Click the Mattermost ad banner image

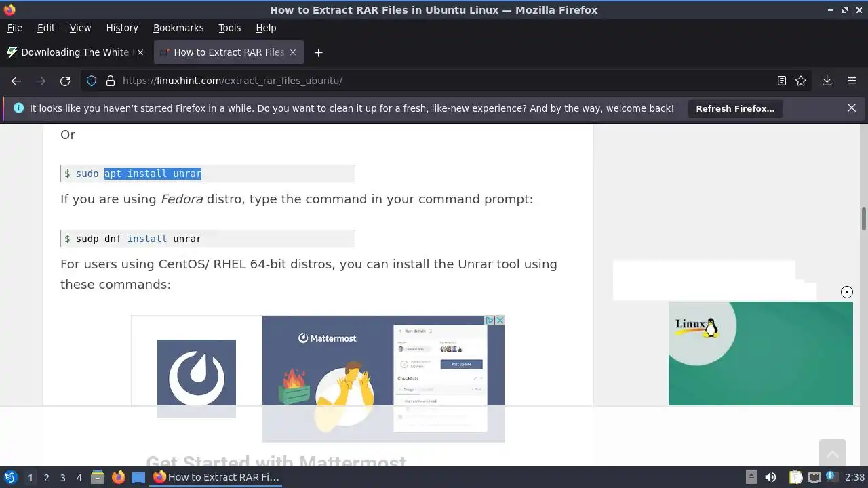pyautogui.click(x=383, y=378)
